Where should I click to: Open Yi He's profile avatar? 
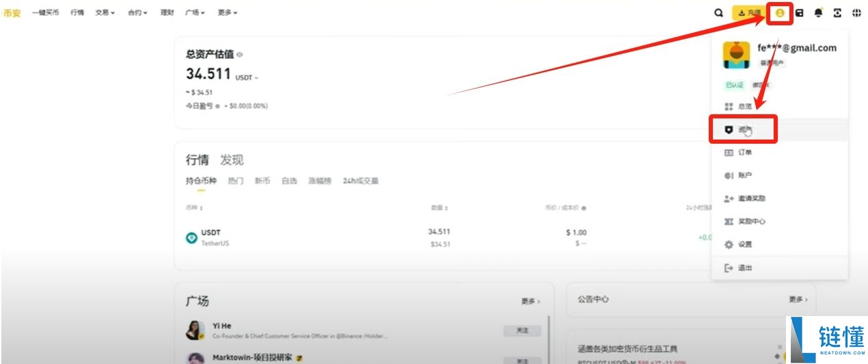[195, 330]
